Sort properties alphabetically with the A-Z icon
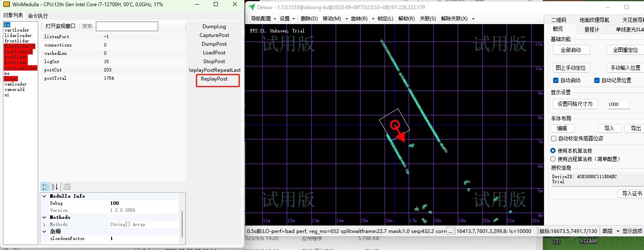Screen dimensions: 644x250 (54, 187)
